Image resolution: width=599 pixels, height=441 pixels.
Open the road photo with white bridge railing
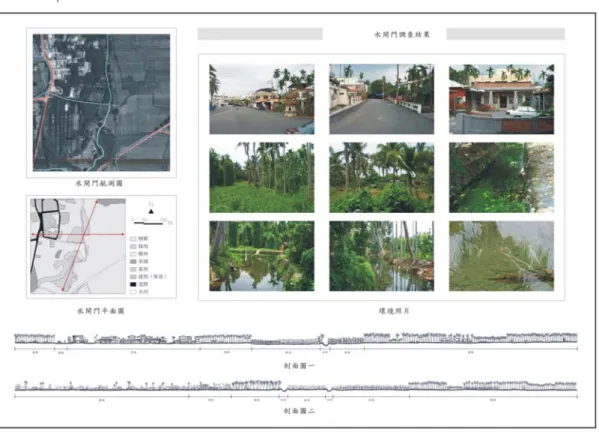point(381,99)
